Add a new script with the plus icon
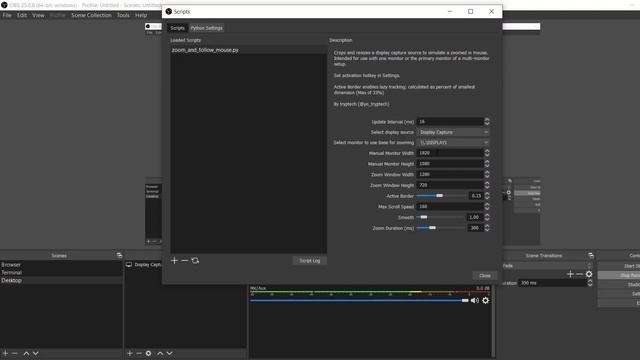The width and height of the screenshot is (640, 360). click(174, 260)
